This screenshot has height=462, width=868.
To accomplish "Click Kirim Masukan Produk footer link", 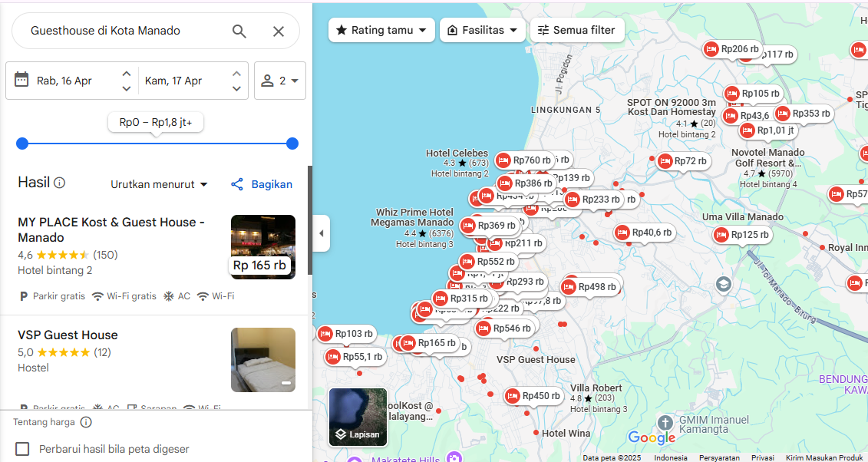I will tap(826, 457).
